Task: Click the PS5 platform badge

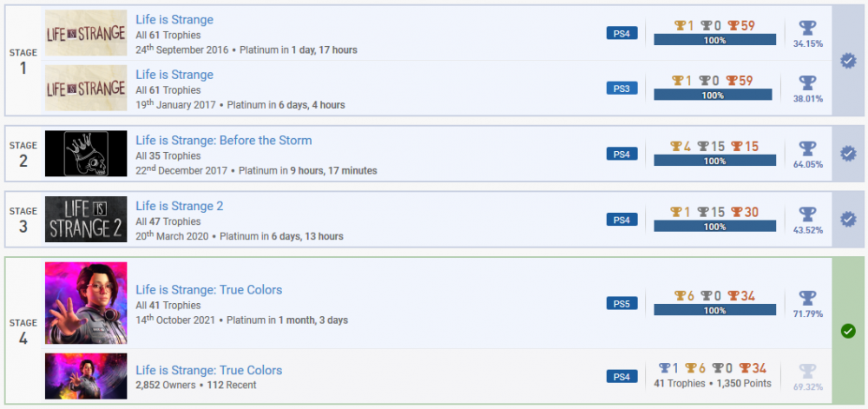Action: [621, 304]
